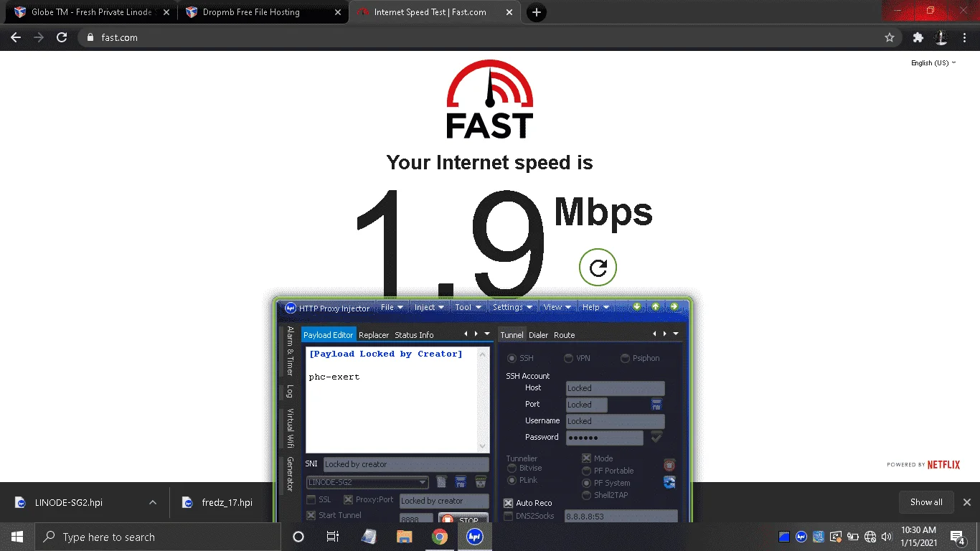Viewport: 980px width, 551px height.
Task: Open the Virtual Wifi side tab
Action: click(x=291, y=428)
